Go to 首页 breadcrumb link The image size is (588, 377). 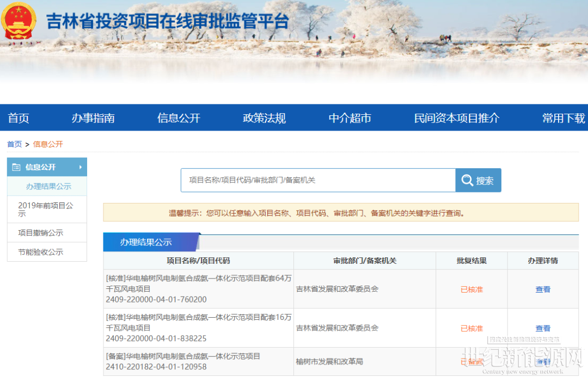[15, 144]
